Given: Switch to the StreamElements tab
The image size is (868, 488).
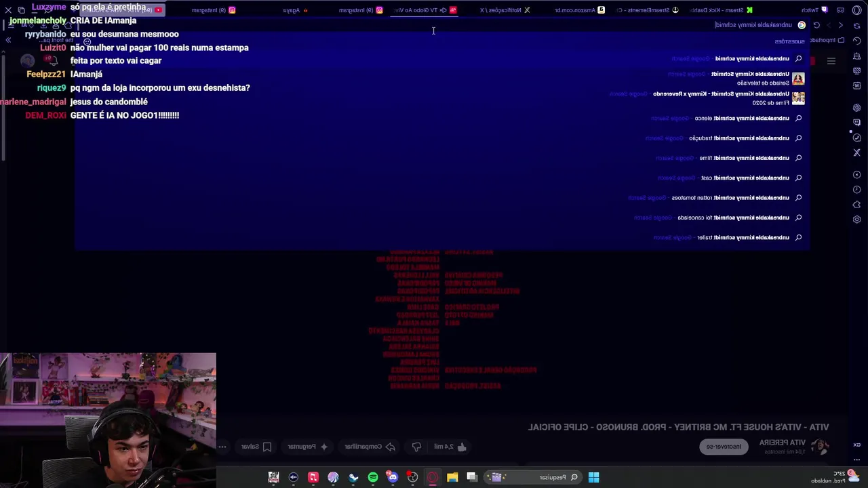Looking at the screenshot, I should pyautogui.click(x=648, y=10).
